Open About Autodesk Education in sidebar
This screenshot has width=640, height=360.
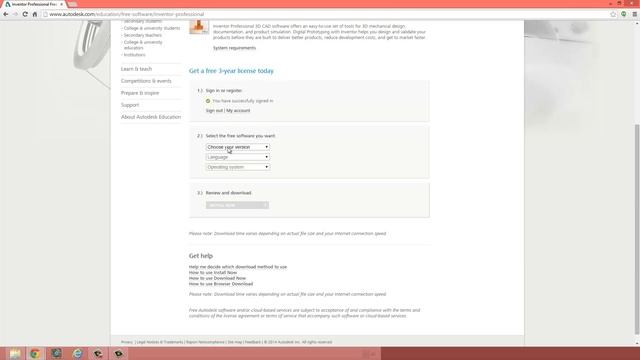click(151, 117)
